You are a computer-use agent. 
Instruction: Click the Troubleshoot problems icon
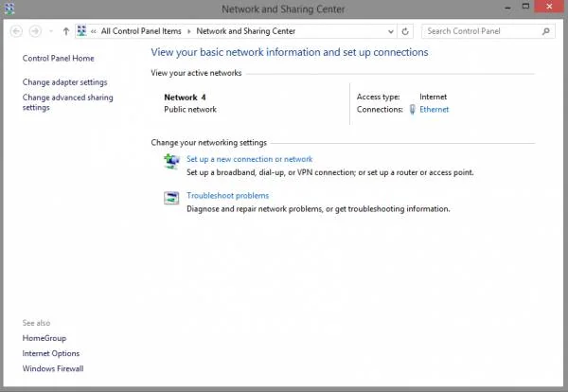[171, 198]
